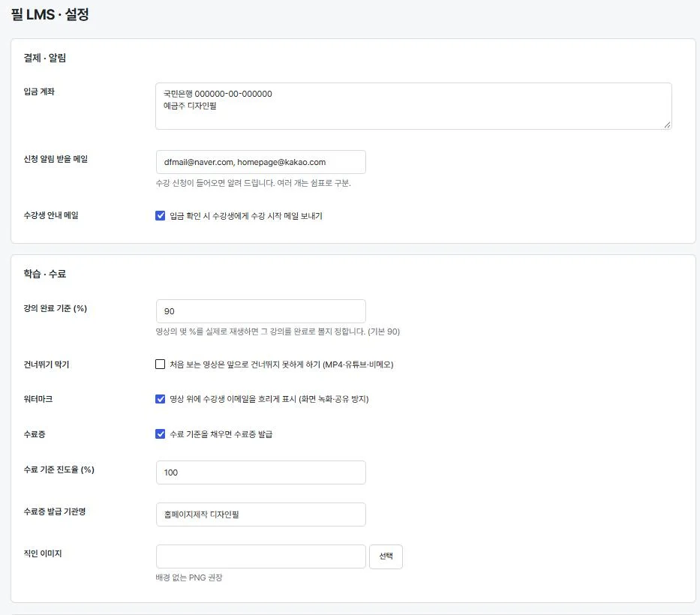700x615 pixels.
Task: Toggle the 수료증 발급 checkbox
Action: [161, 433]
